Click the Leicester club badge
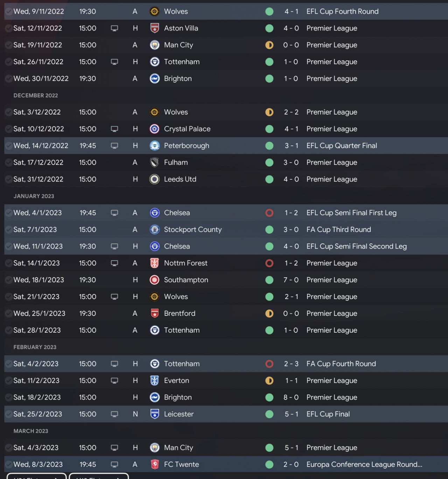448x479 pixels. click(154, 414)
